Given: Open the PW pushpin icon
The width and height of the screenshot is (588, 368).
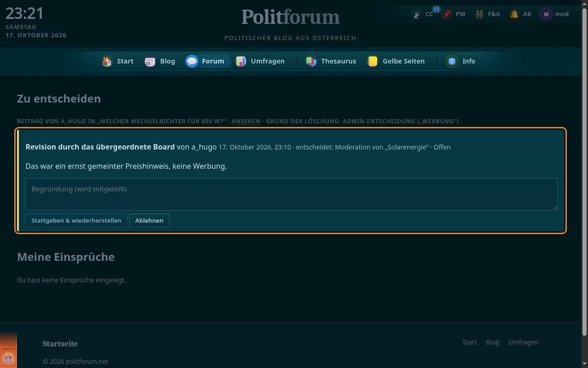Looking at the screenshot, I should pos(447,14).
